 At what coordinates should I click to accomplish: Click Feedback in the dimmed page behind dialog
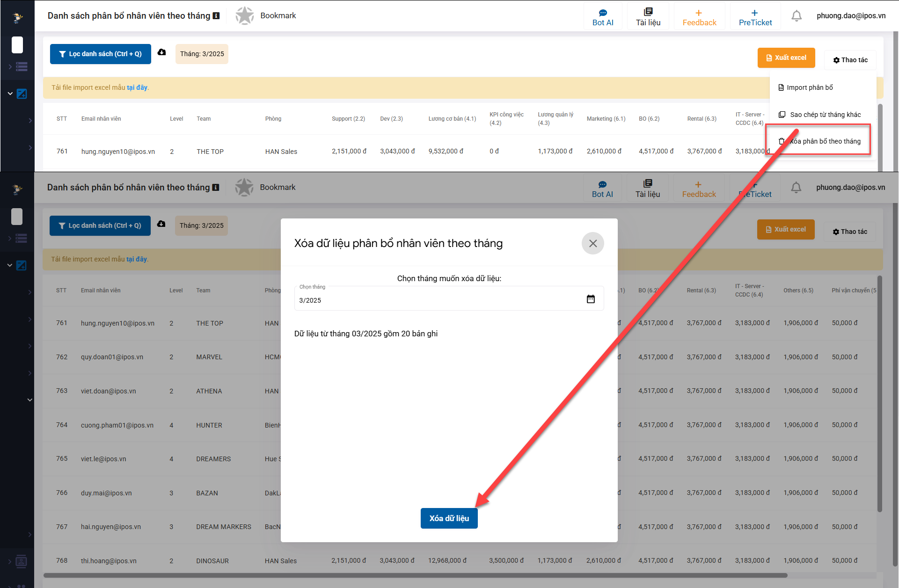699,189
